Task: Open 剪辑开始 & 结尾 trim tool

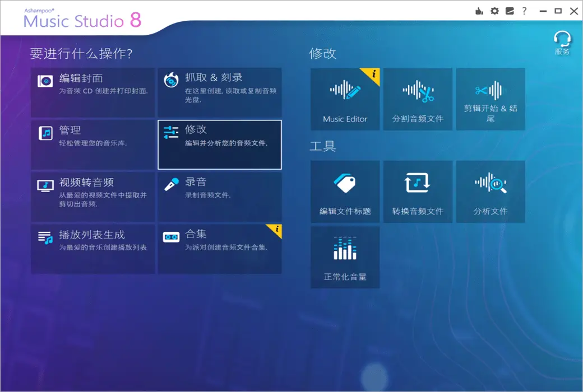Action: [x=491, y=99]
